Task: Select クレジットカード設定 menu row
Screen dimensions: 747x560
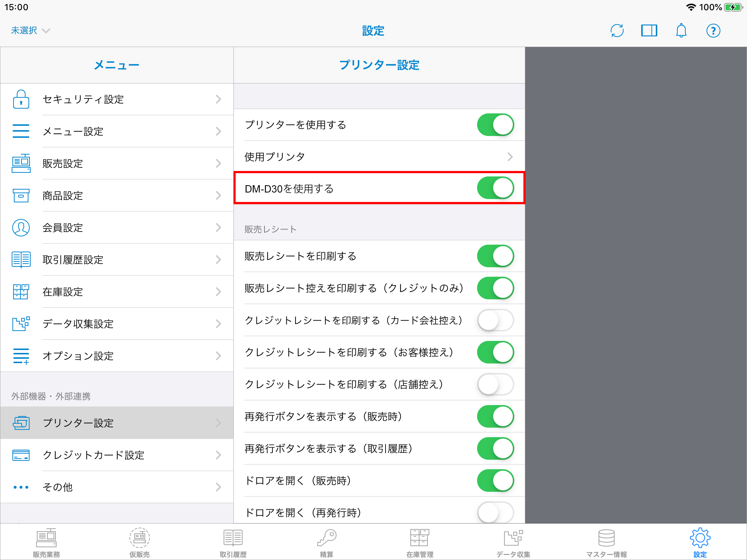Action: (x=117, y=455)
